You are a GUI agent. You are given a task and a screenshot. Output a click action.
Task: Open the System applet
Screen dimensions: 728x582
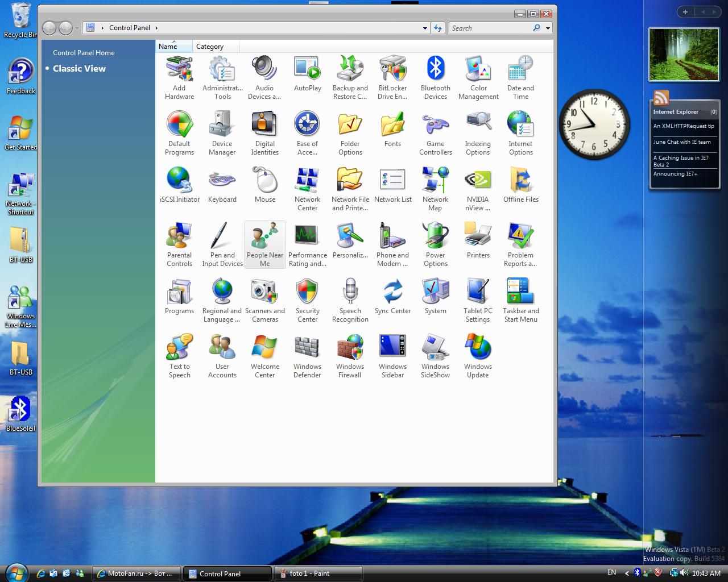tap(436, 297)
